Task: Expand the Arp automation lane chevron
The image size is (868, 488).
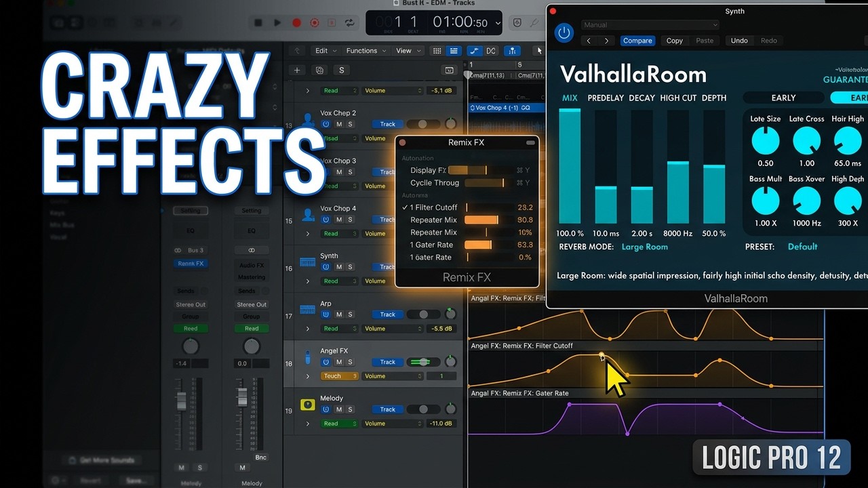Action: [x=308, y=329]
